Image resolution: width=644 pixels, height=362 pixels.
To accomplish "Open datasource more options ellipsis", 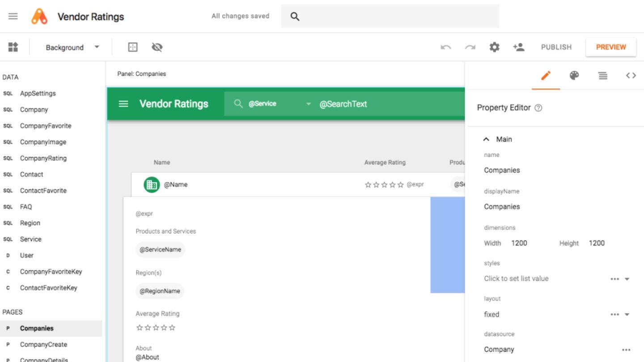I will pyautogui.click(x=626, y=350).
